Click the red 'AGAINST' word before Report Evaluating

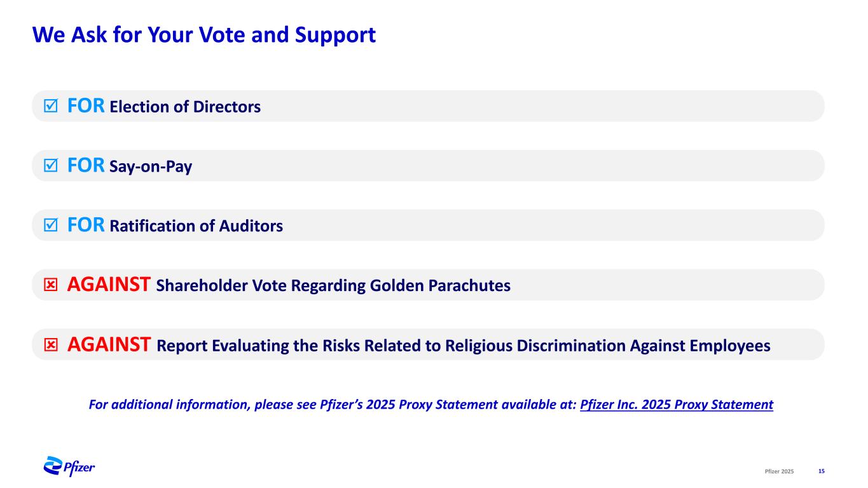click(109, 345)
